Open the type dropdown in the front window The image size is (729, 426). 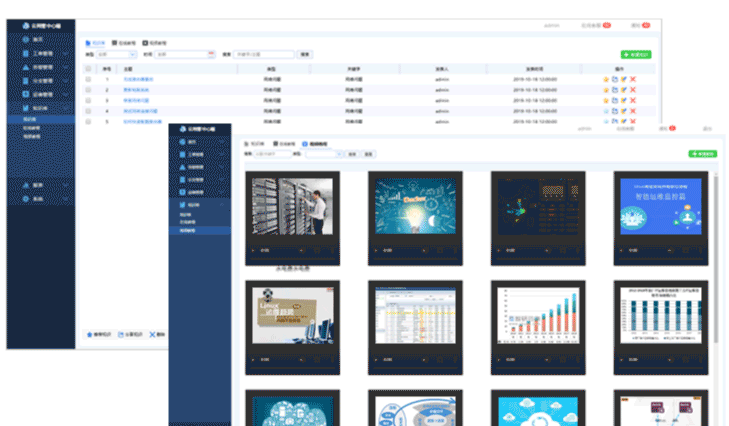324,154
